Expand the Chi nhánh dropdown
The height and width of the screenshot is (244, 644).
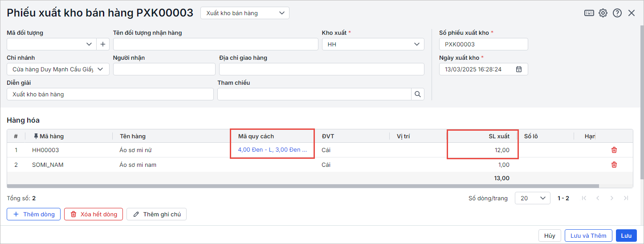pyautogui.click(x=100, y=69)
